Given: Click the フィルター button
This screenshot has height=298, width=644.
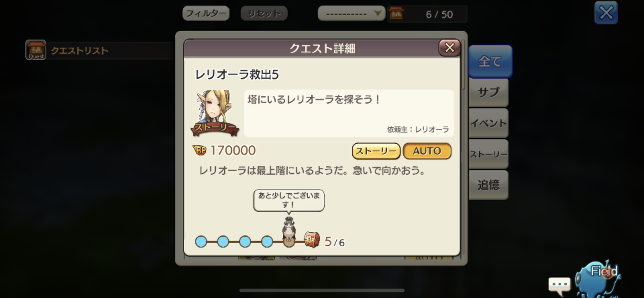Looking at the screenshot, I should click(206, 13).
